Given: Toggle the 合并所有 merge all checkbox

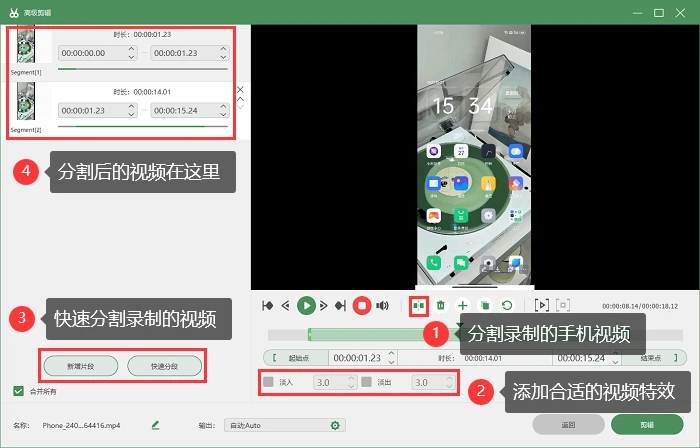Looking at the screenshot, I should tap(18, 391).
